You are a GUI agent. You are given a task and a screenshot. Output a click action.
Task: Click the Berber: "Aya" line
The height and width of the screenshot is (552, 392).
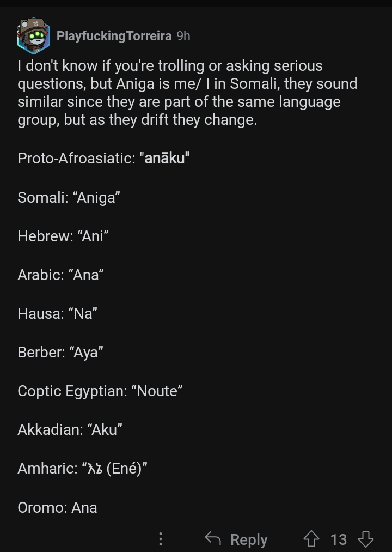pyautogui.click(x=60, y=353)
